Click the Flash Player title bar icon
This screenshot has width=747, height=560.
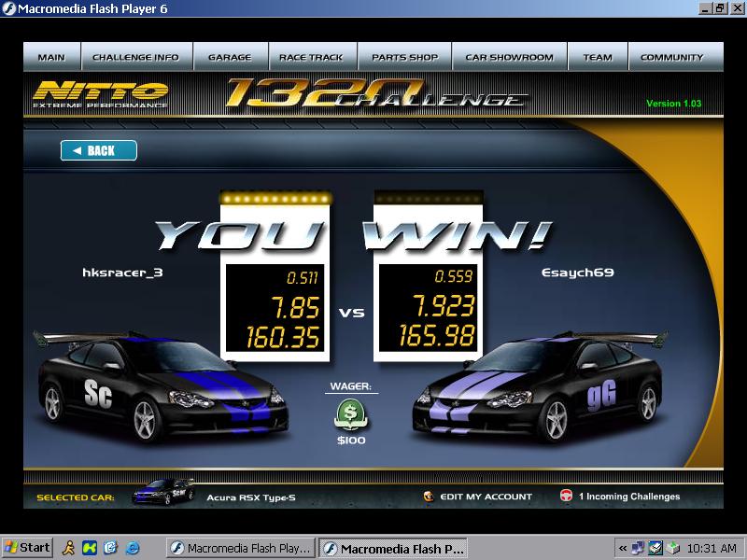coord(8,8)
